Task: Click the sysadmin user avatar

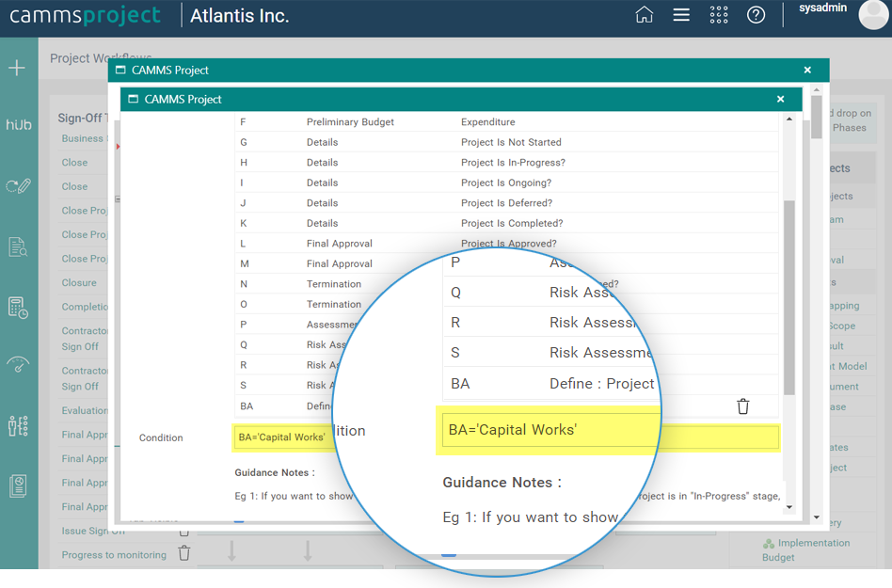Action: 872,14
